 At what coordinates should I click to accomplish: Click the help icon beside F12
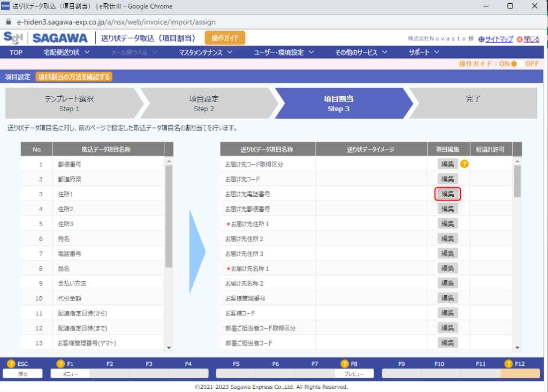(x=508, y=364)
